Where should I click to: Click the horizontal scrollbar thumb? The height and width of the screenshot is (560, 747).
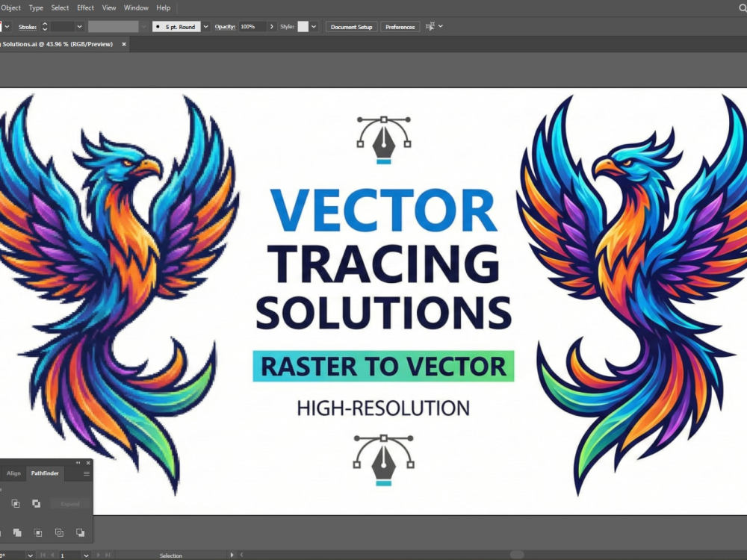coord(517,555)
